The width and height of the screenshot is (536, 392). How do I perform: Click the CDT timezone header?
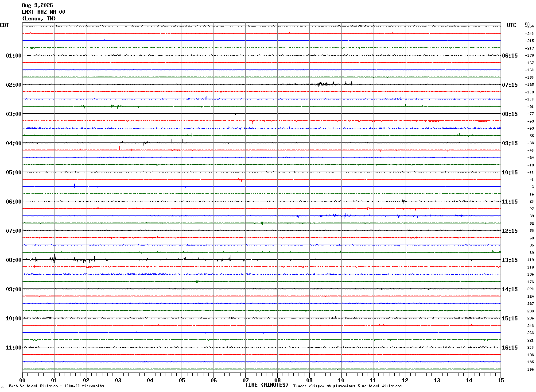[4, 25]
